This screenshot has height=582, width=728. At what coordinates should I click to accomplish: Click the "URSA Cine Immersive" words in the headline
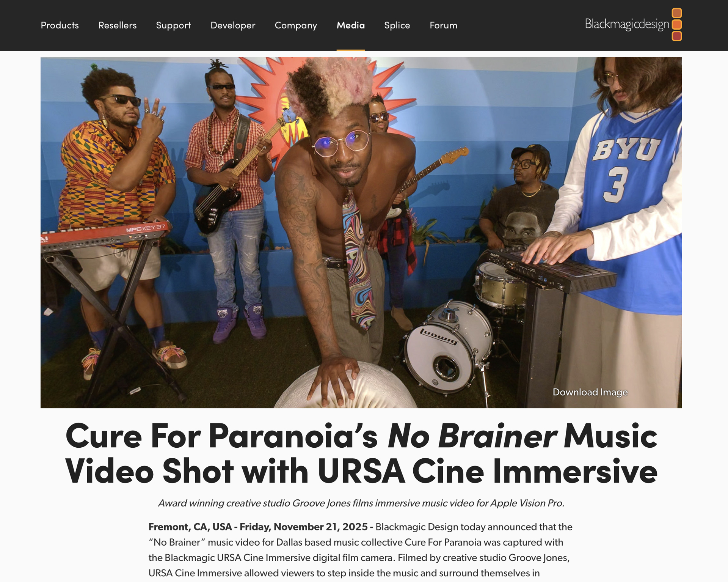(x=487, y=471)
